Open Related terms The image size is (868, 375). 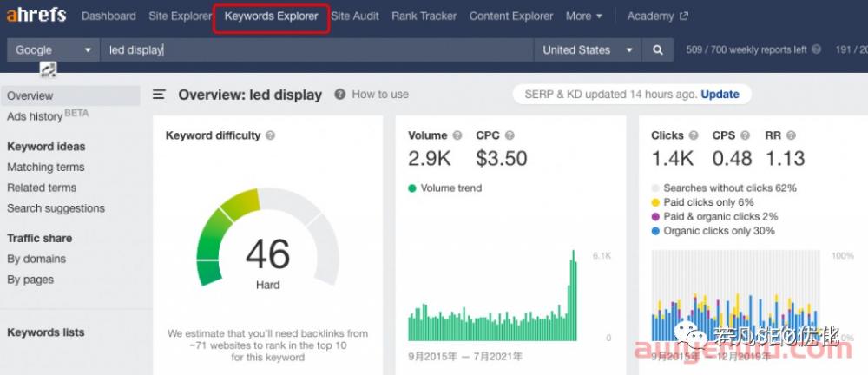coord(42,187)
